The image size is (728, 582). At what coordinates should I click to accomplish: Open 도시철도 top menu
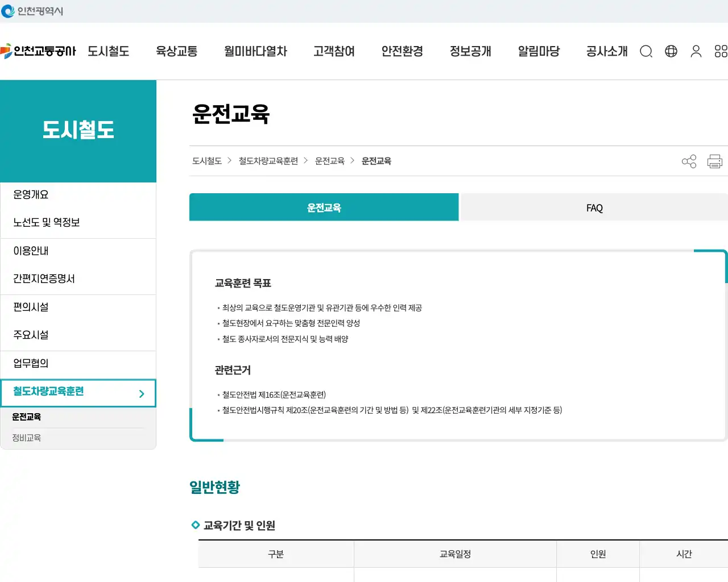[109, 51]
